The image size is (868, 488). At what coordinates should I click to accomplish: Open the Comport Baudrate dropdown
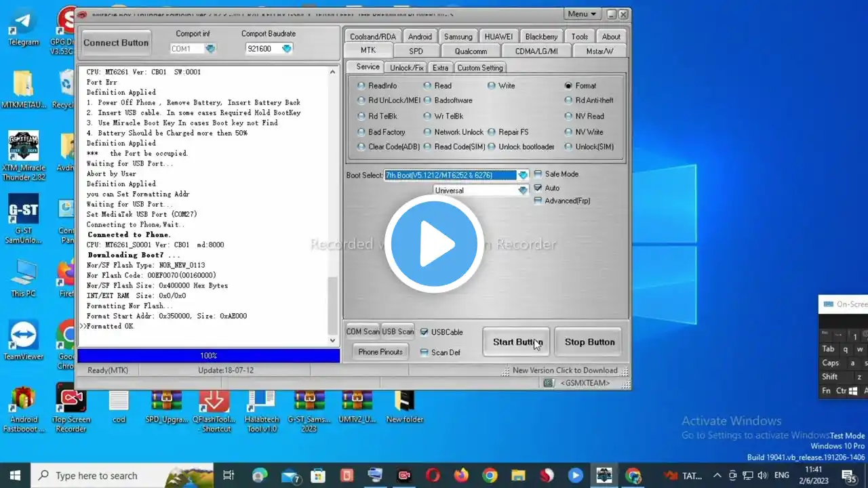(x=286, y=49)
